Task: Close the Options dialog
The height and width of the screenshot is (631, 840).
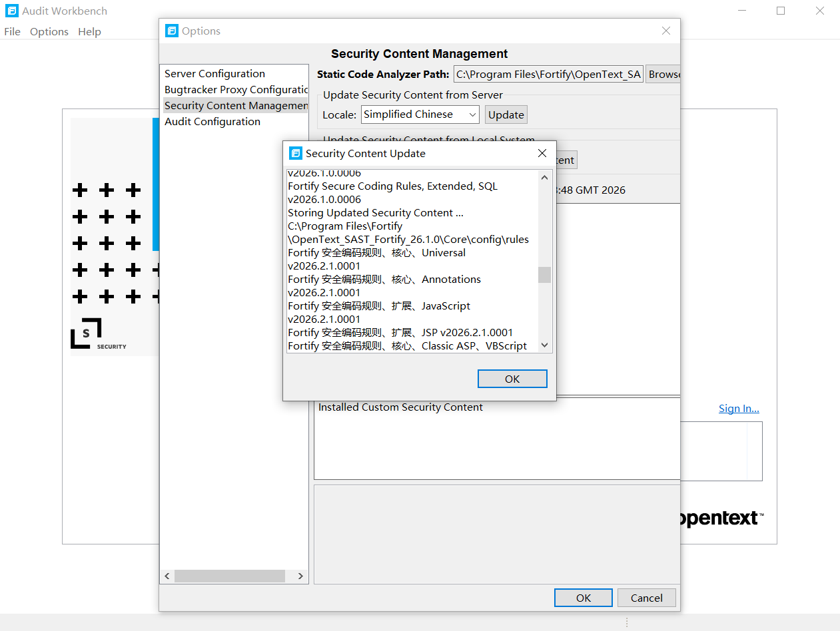Action: click(x=666, y=31)
